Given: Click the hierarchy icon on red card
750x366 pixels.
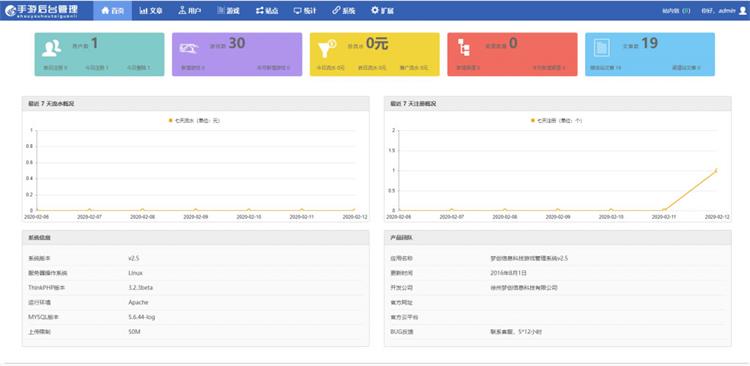Looking at the screenshot, I should pyautogui.click(x=463, y=48).
